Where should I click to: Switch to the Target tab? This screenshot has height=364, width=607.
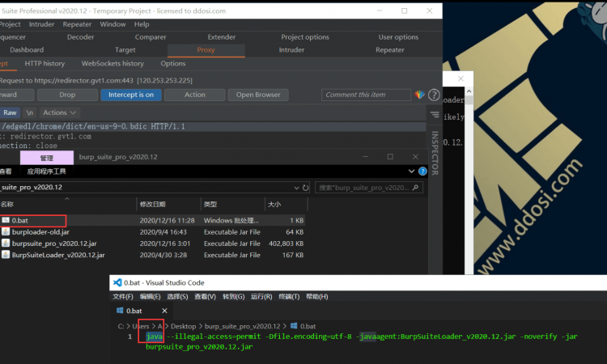[x=125, y=50]
